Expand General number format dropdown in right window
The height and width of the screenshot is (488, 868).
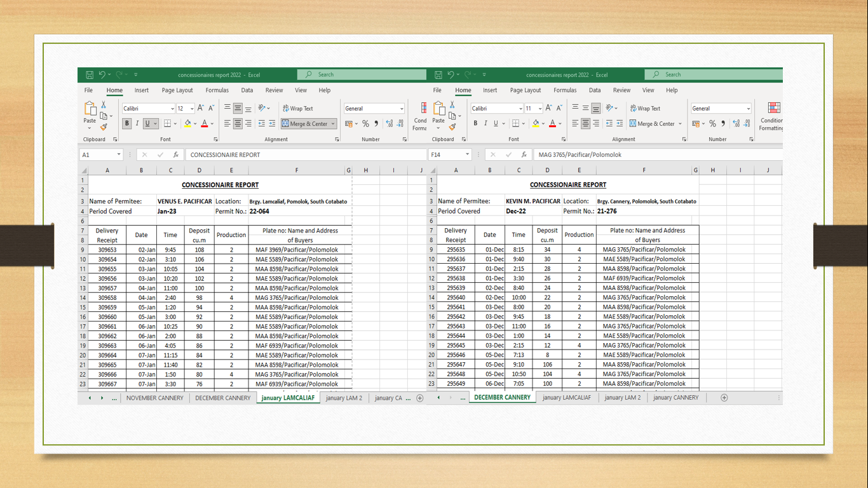click(x=749, y=109)
